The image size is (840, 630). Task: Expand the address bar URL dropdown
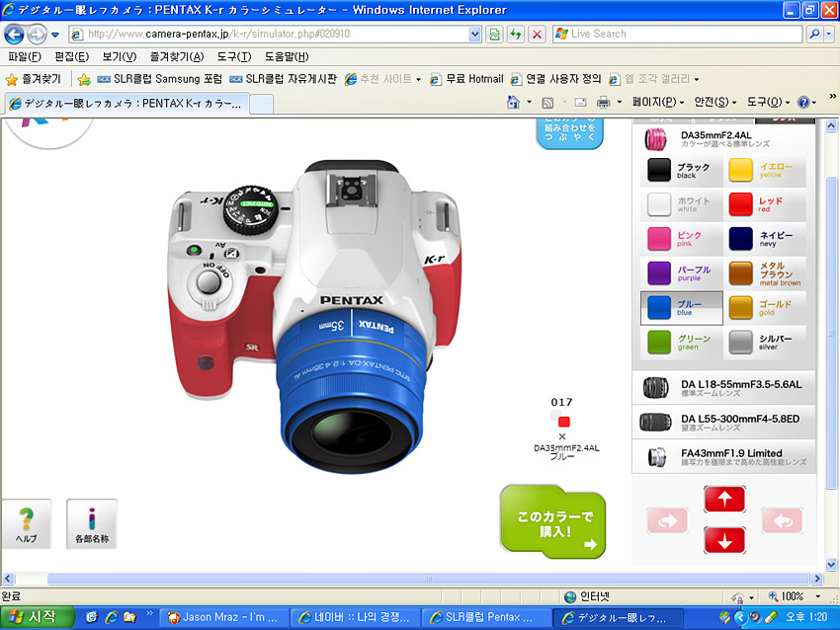[474, 34]
